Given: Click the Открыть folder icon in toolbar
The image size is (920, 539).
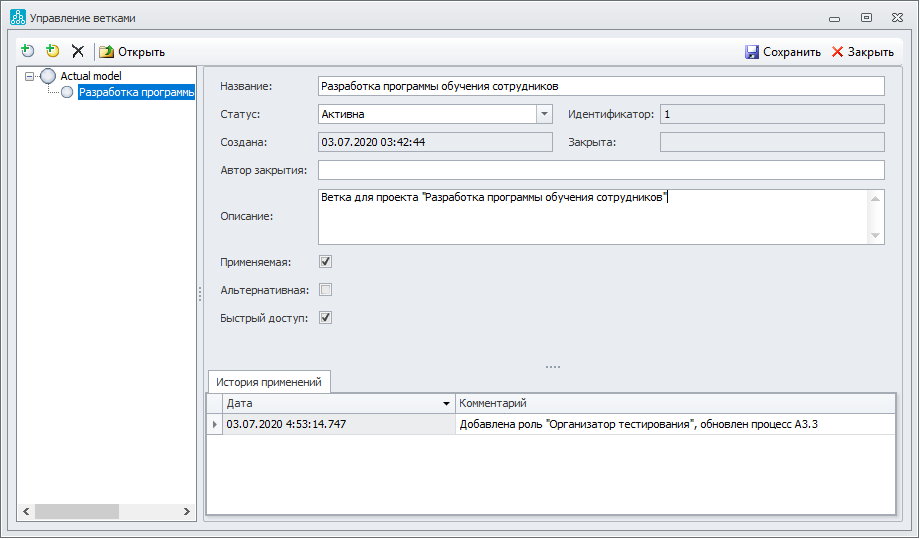Looking at the screenshot, I should pos(106,52).
